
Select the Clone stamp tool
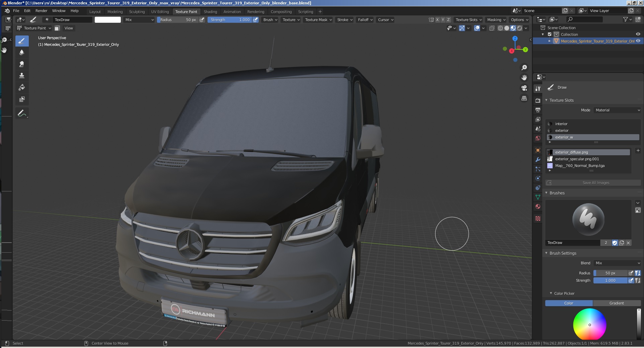[x=22, y=76]
